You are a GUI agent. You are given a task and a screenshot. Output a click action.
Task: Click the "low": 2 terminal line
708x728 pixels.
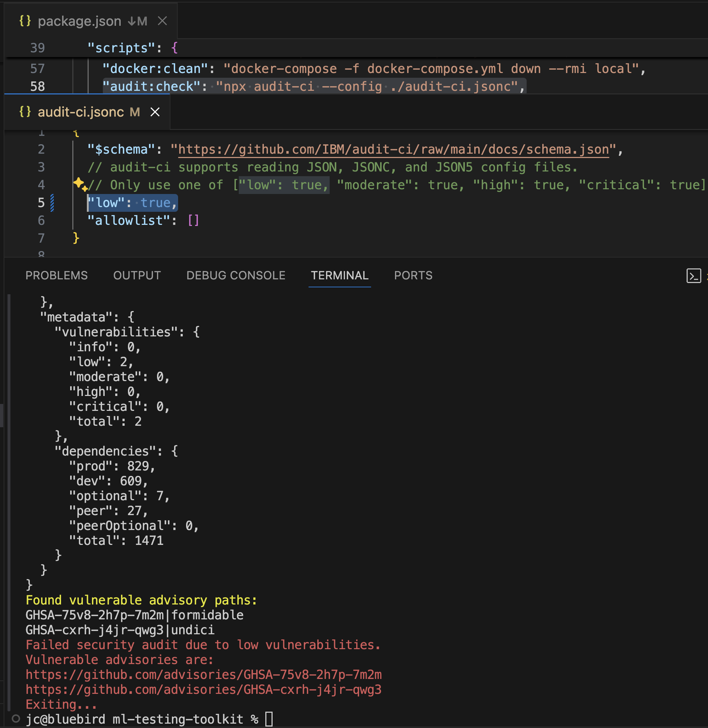101,361
